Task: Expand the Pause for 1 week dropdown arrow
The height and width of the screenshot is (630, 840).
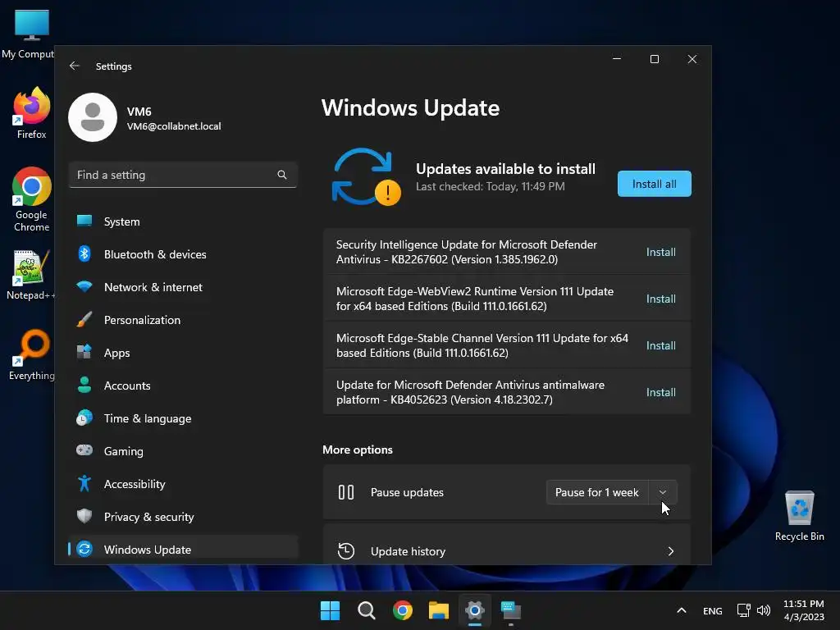Action: click(x=663, y=492)
